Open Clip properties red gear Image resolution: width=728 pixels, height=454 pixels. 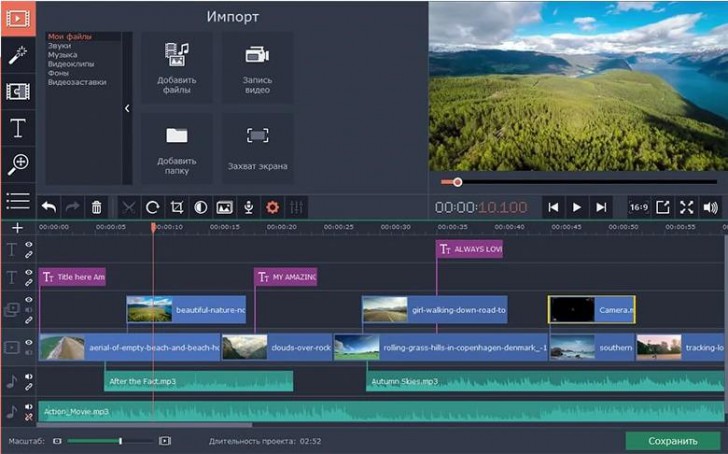(x=273, y=207)
